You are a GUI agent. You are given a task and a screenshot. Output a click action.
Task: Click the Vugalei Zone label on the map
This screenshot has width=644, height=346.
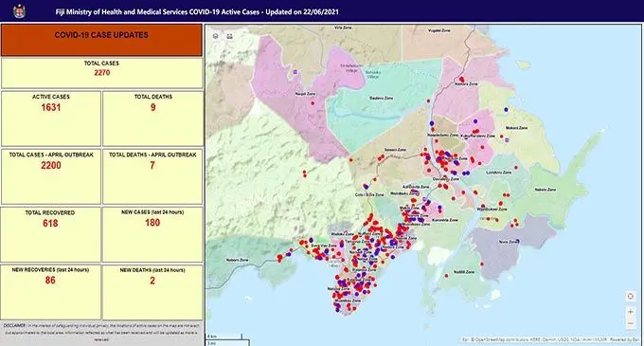[x=439, y=30]
